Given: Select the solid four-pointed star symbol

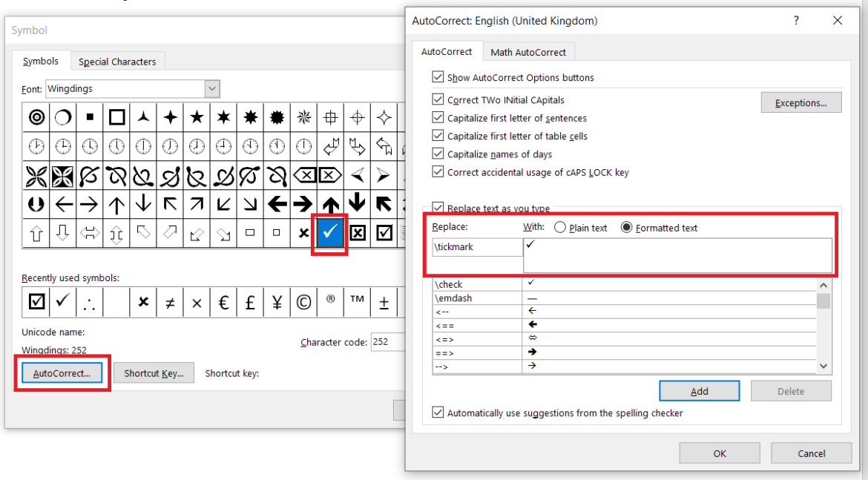Looking at the screenshot, I should (170, 117).
